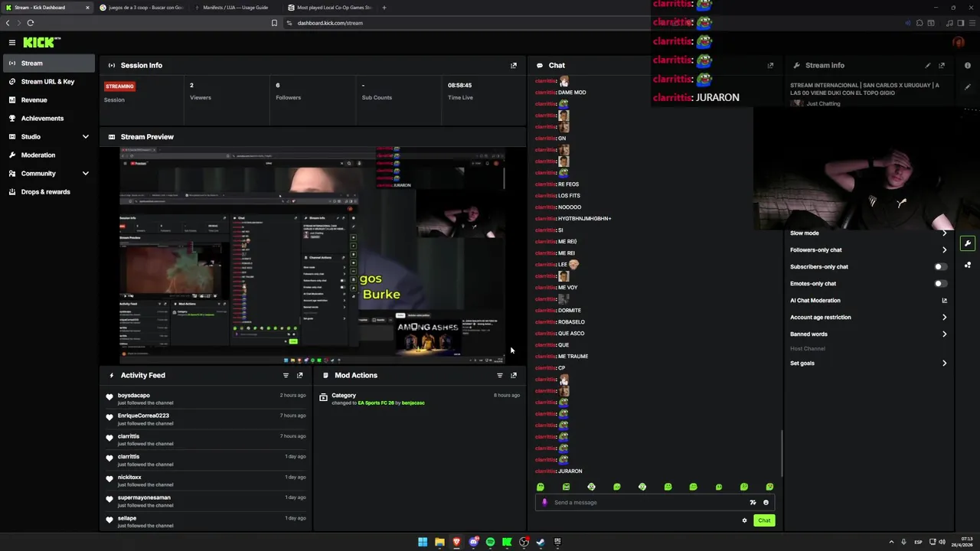Open supermayonesaman in Activity Feed

click(x=144, y=497)
